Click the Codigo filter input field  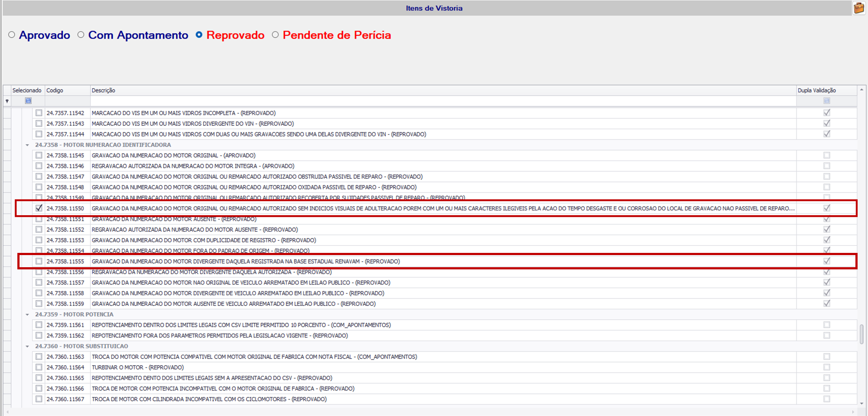click(67, 101)
